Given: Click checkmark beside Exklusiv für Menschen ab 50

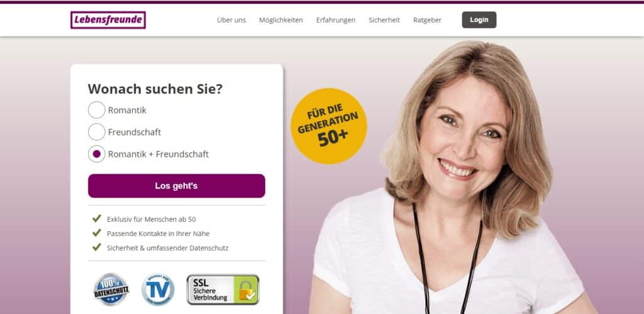Looking at the screenshot, I should pyautogui.click(x=97, y=219).
